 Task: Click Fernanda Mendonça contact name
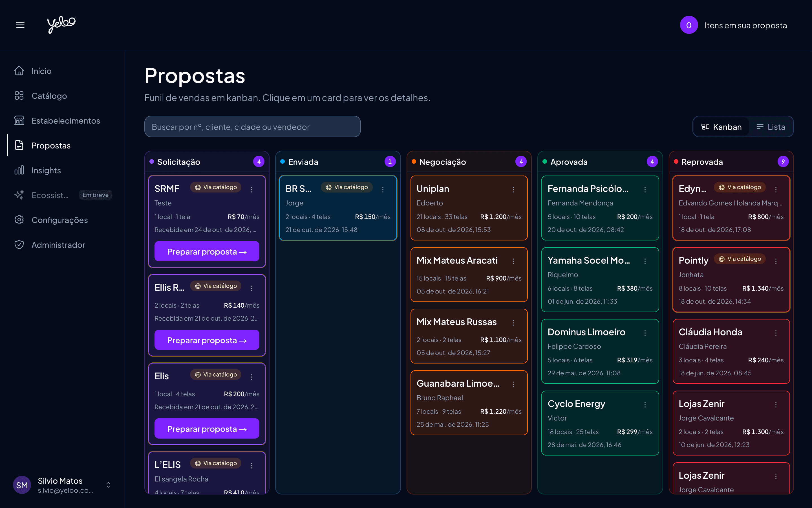580,203
